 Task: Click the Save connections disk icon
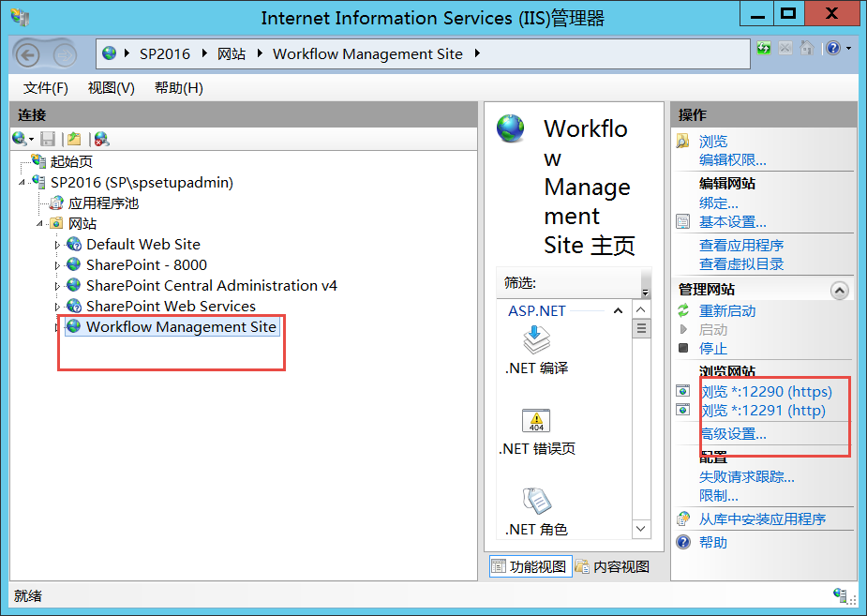click(48, 139)
